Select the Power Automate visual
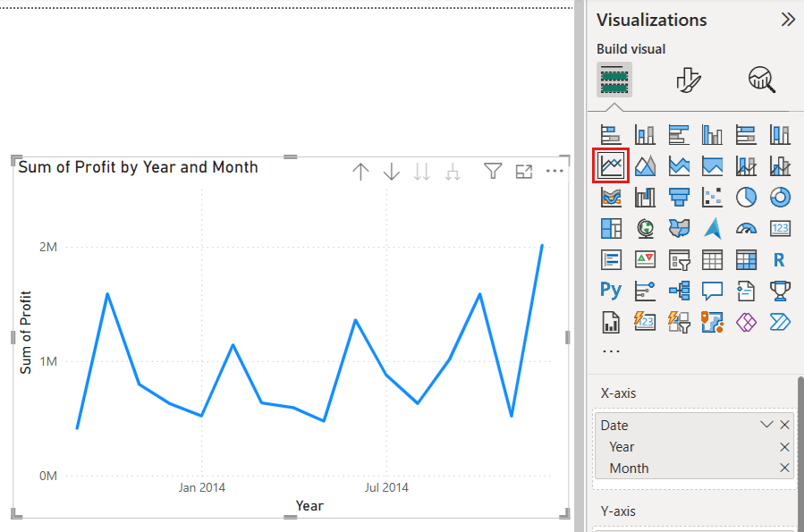Viewport: 804px width, 532px height. [780, 322]
